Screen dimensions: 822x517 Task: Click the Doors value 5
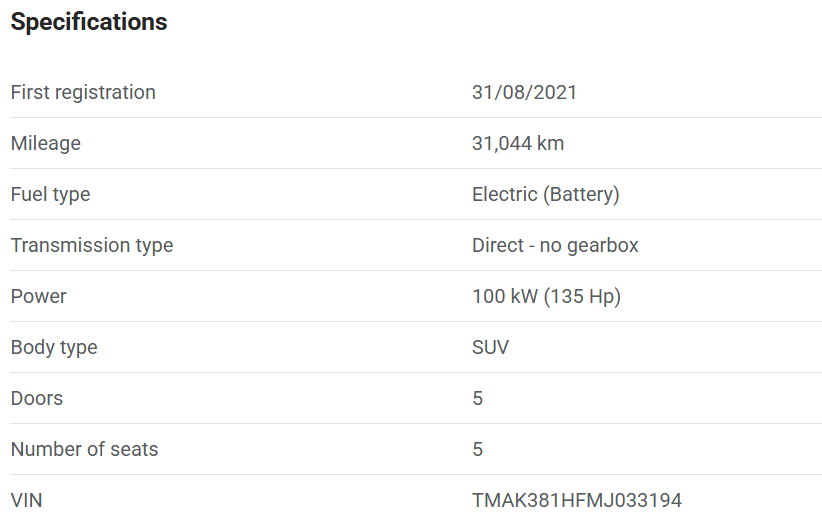click(478, 398)
